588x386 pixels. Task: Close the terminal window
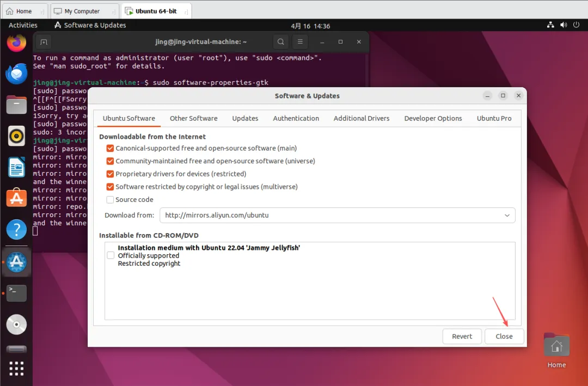tap(359, 42)
